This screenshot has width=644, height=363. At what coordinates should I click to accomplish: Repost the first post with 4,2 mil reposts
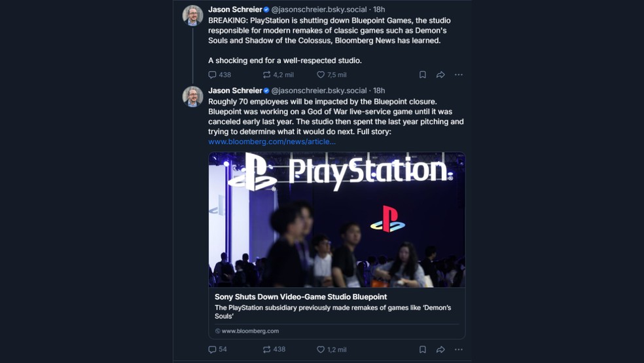266,75
